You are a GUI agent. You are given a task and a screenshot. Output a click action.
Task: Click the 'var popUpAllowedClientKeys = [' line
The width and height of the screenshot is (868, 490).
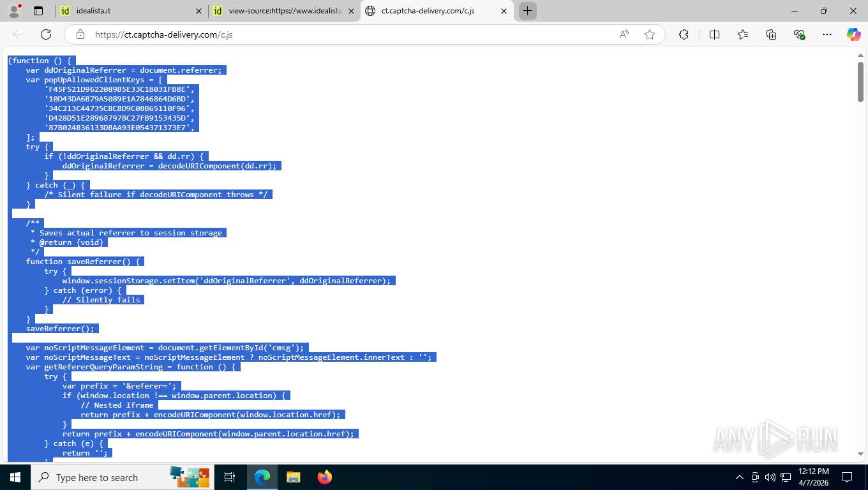[x=94, y=80]
